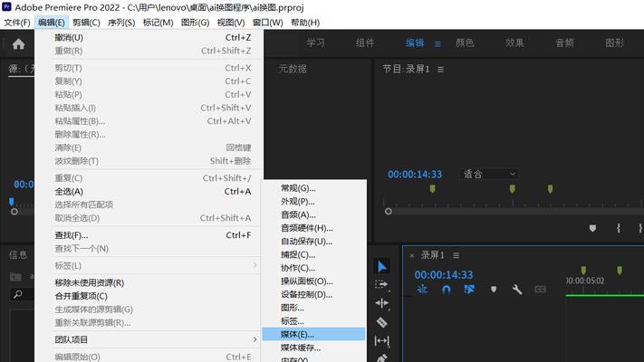The image size is (644, 362).
Task: Select the Selection arrow tool
Action: tap(382, 267)
